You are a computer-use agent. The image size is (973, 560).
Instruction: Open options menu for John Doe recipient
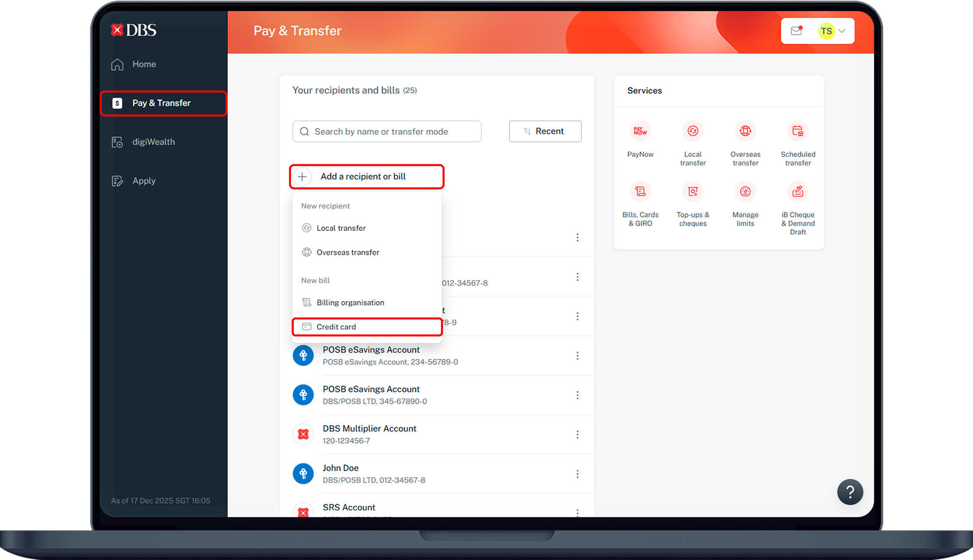[577, 474]
